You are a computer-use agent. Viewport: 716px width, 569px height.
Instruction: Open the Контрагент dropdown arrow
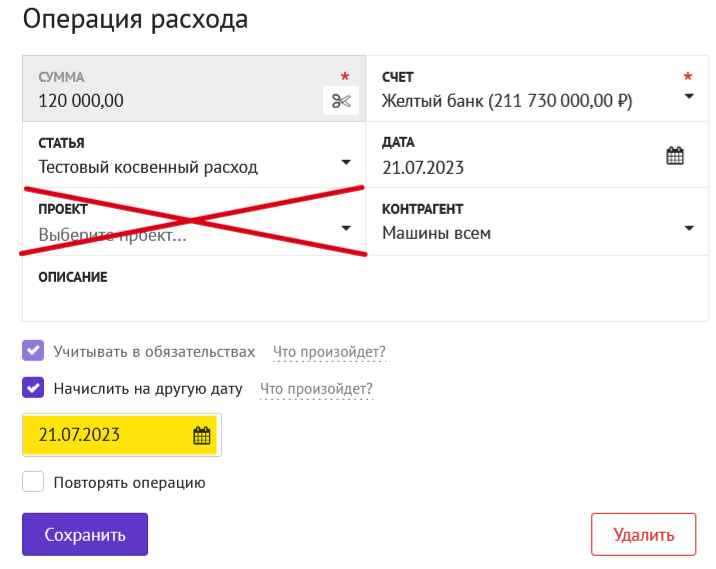point(689,228)
